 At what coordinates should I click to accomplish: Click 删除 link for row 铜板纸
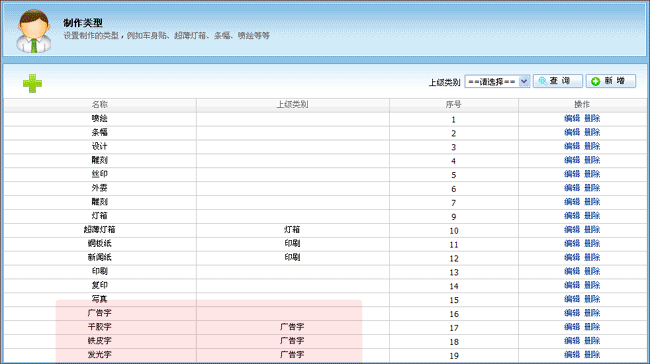(x=592, y=243)
